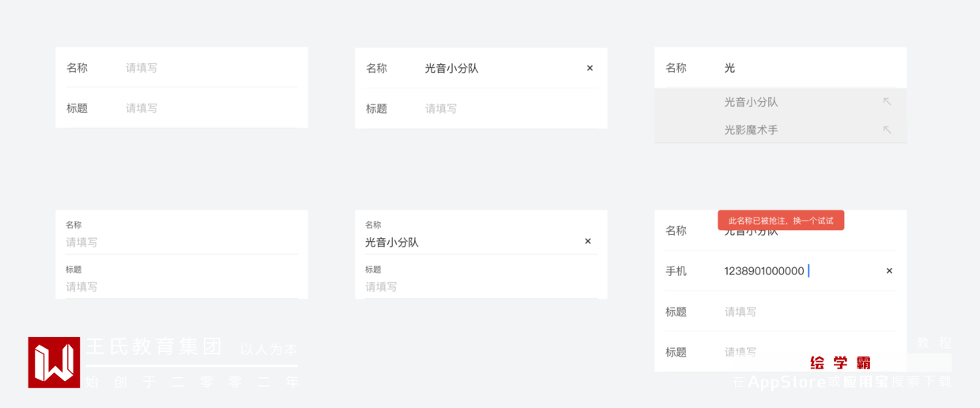Click the red error tooltip 此名称已被抢注
The height and width of the screenshot is (408, 980).
click(x=780, y=221)
